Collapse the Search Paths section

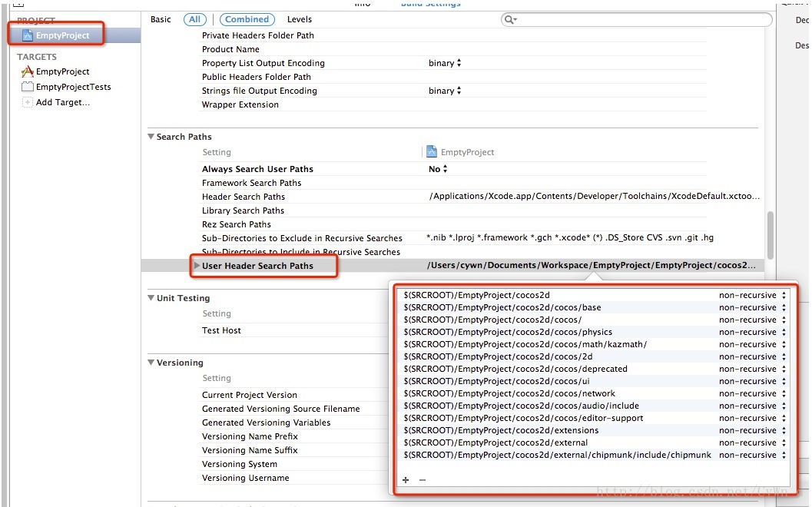click(151, 137)
